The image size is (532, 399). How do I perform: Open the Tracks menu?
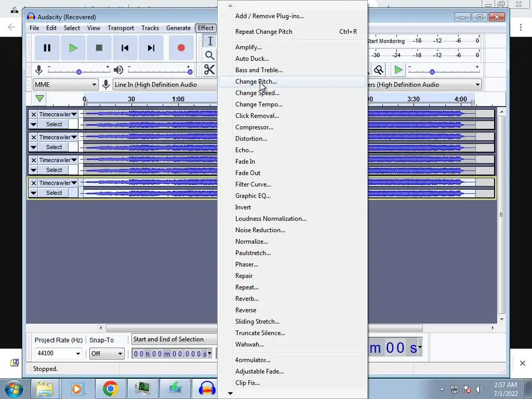pos(150,28)
